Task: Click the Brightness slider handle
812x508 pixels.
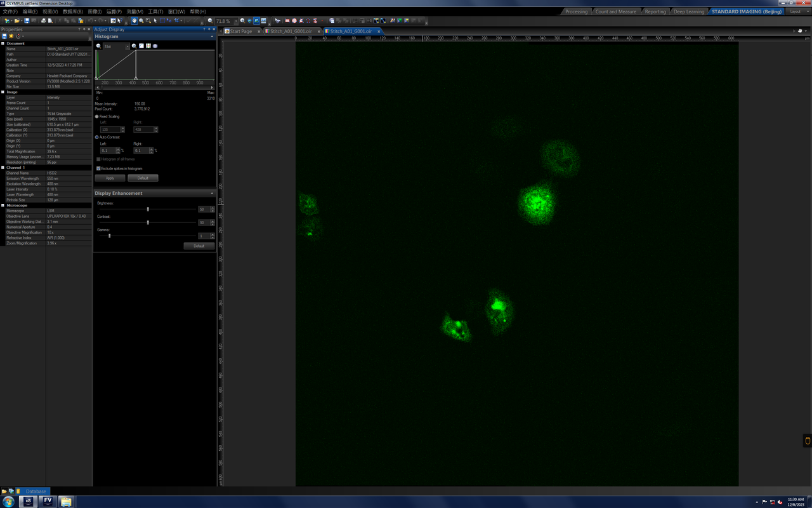Action: point(148,210)
